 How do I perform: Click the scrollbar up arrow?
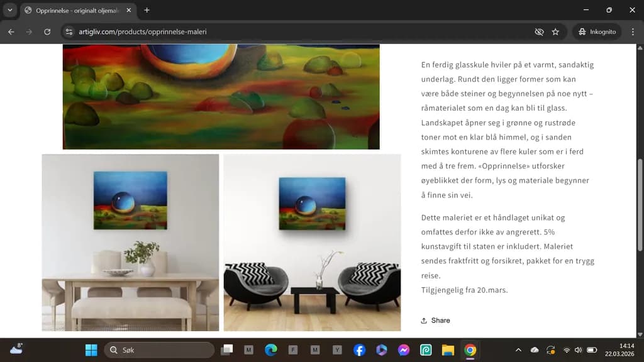[x=640, y=48]
